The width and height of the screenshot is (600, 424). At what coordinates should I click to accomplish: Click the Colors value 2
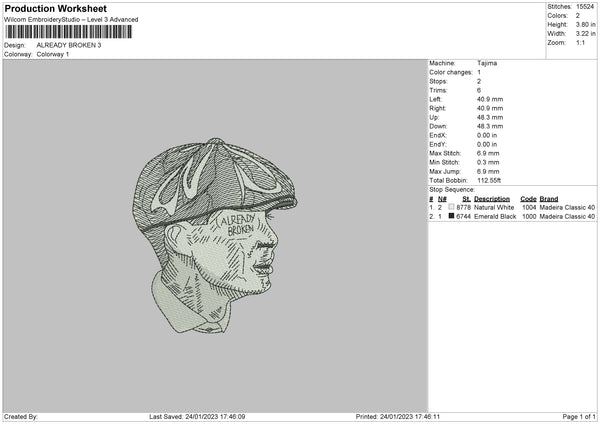pos(578,16)
